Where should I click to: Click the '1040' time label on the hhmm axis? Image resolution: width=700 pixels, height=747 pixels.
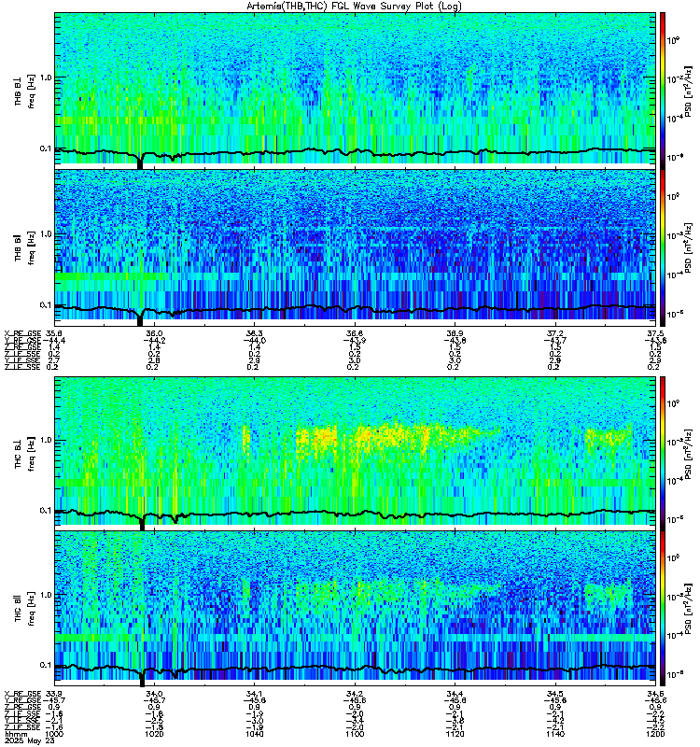point(254,734)
